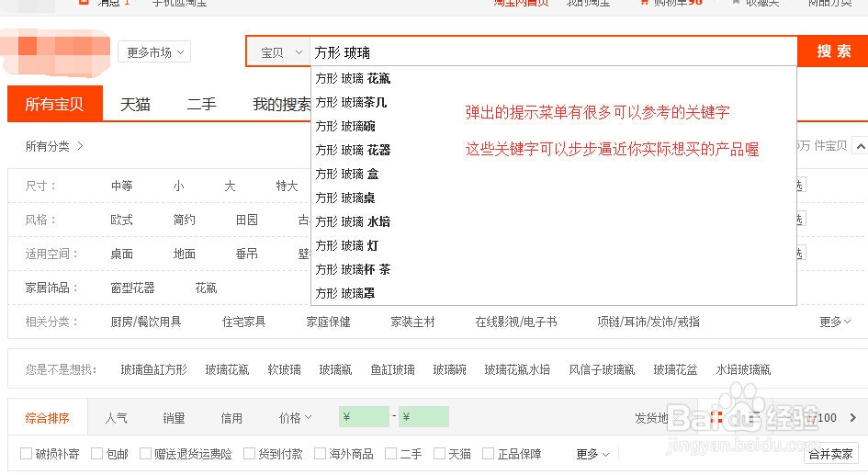868x475 pixels.
Task: Tick the 破损补寄 checkbox
Action: click(x=26, y=454)
